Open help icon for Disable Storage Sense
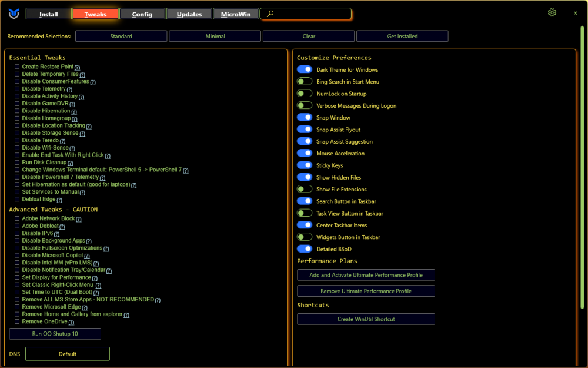The image size is (588, 368). 82,134
